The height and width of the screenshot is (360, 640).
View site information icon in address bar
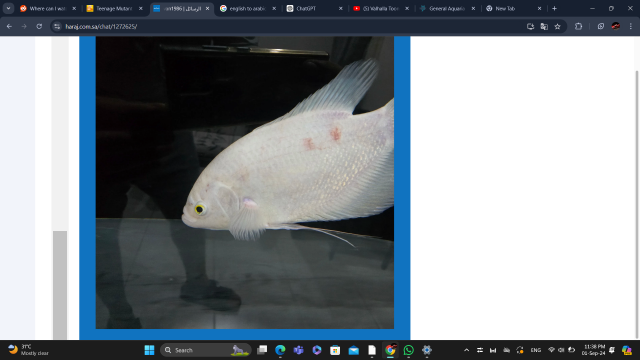tap(57, 27)
